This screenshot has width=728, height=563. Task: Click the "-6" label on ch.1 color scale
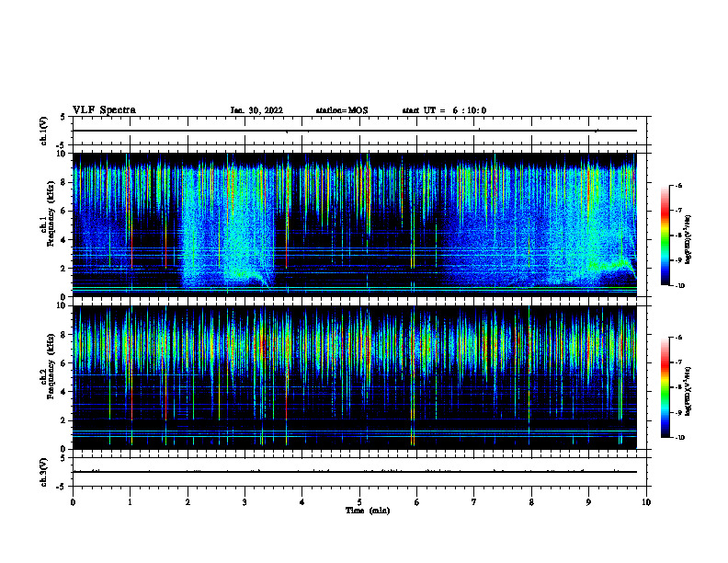point(678,186)
